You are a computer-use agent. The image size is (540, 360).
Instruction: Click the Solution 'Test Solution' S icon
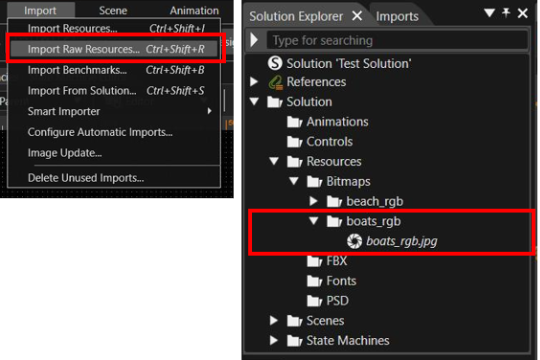point(275,63)
